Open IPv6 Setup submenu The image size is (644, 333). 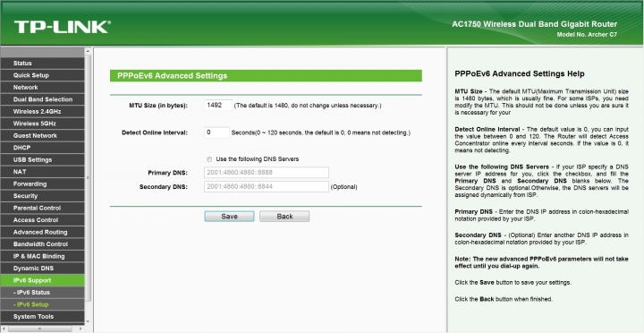(x=42, y=304)
